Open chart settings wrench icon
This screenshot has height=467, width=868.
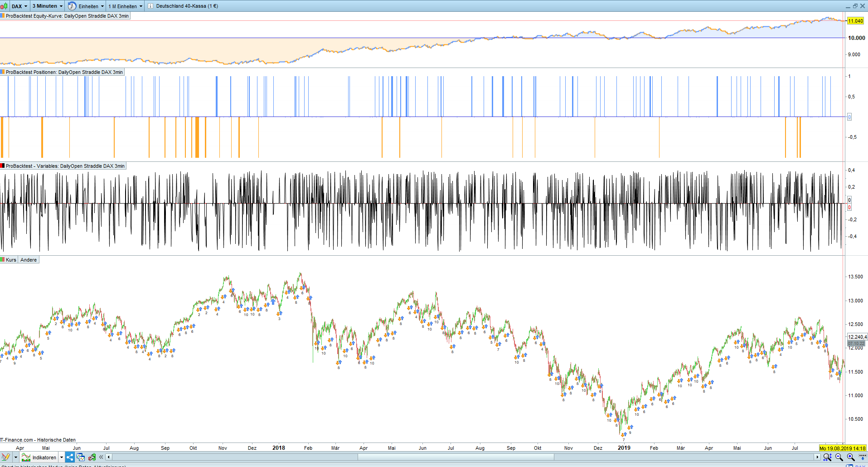pyautogui.click(x=92, y=457)
